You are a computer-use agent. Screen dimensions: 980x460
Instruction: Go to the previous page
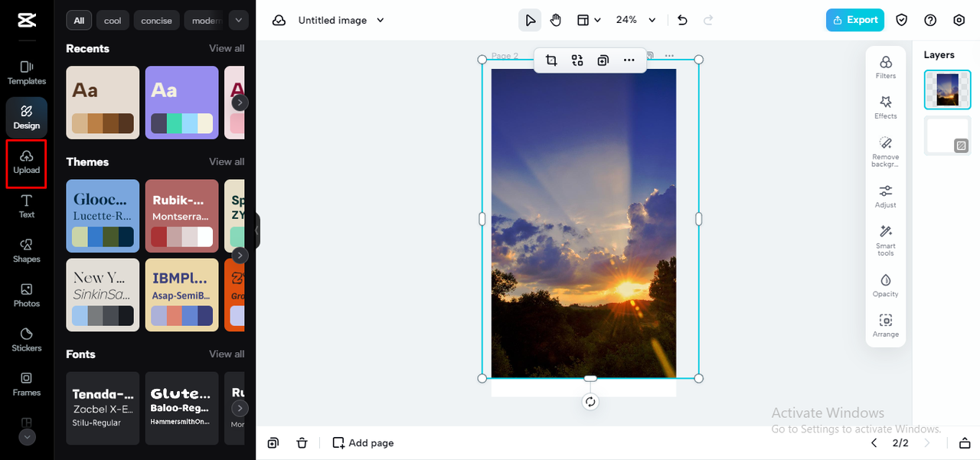874,442
